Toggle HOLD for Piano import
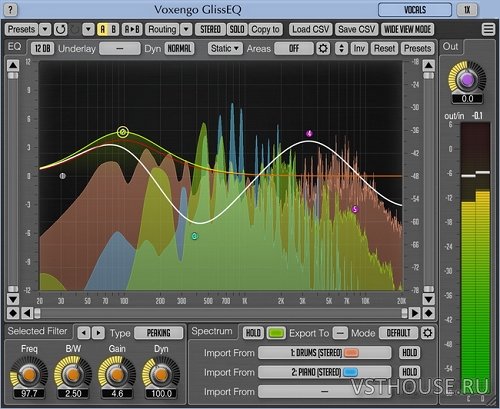Viewport: 500px width, 409px height. coord(409,372)
